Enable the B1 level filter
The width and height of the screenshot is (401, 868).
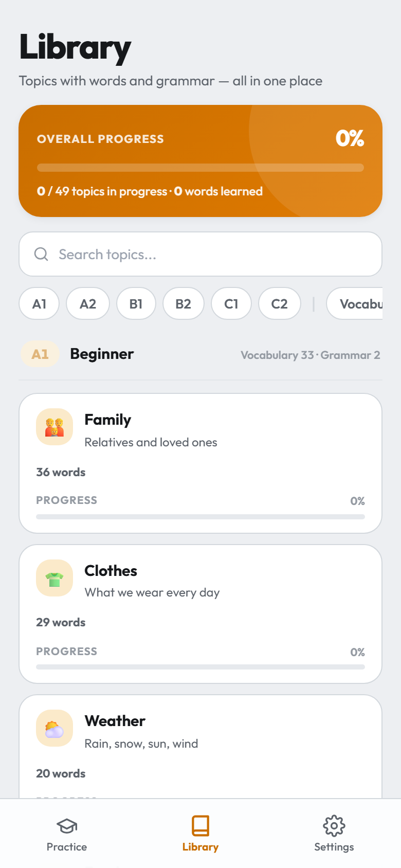[x=136, y=303]
